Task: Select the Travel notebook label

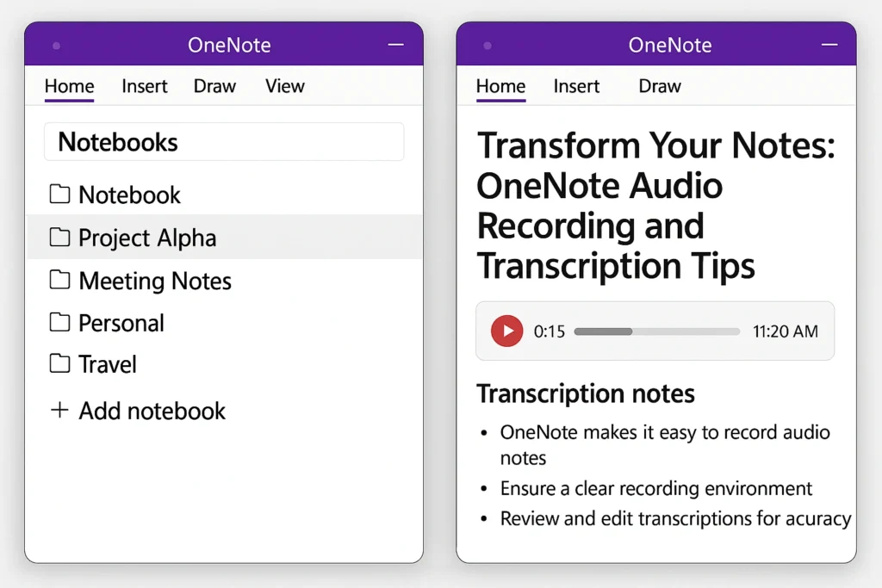Action: pyautogui.click(x=108, y=364)
